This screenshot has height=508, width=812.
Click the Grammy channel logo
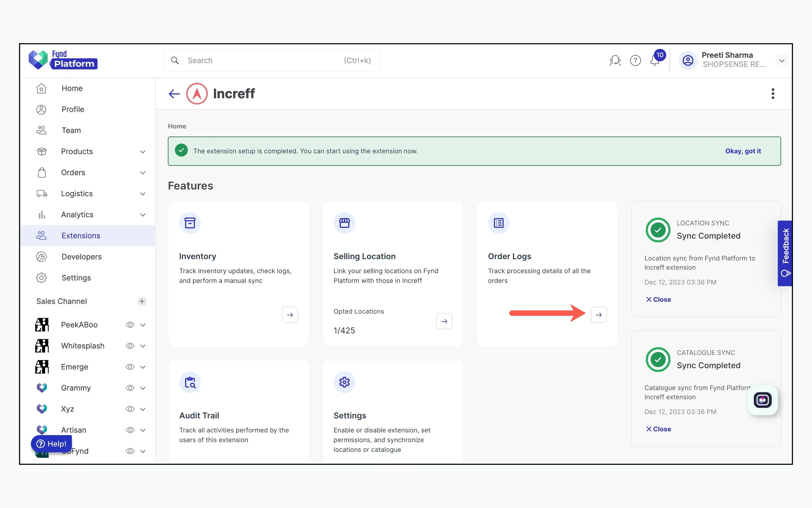coord(42,388)
